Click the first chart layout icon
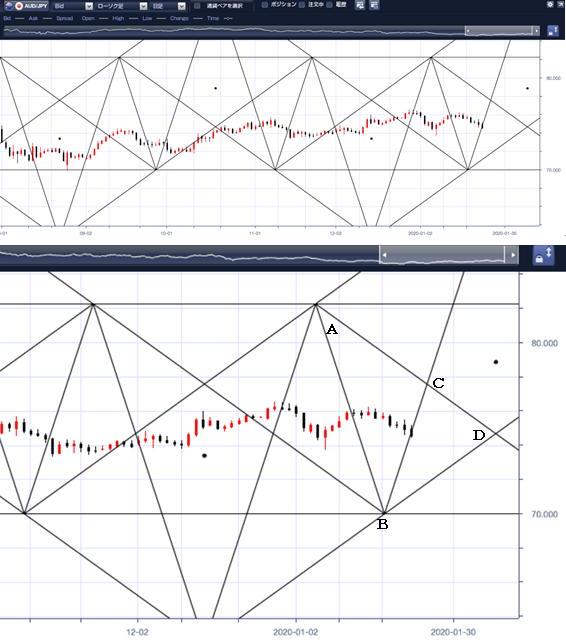 coord(360,5)
